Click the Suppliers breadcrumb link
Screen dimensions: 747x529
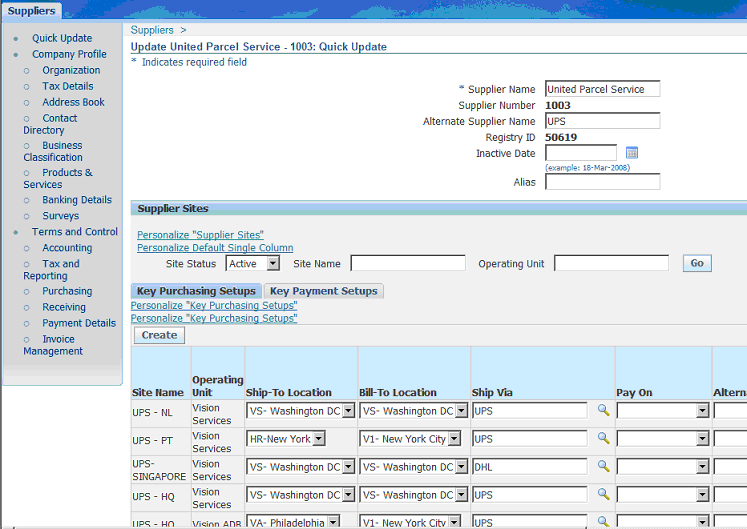[152, 30]
